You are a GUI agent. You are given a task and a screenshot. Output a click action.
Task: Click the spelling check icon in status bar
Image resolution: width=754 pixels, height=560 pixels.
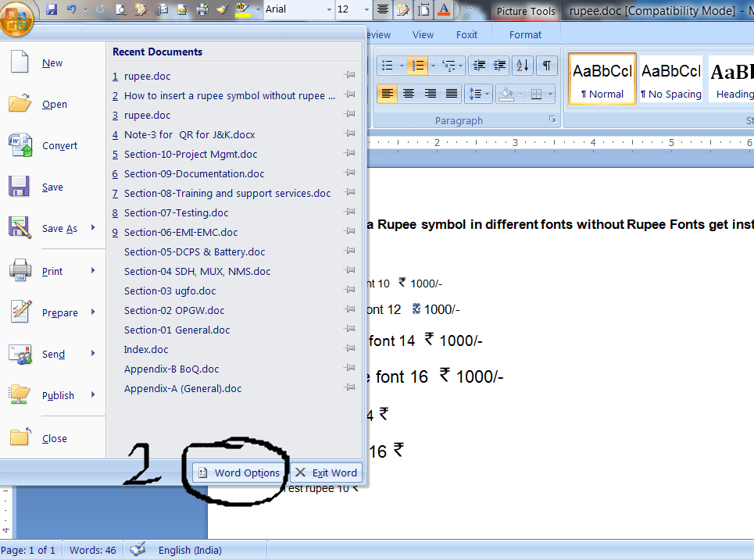138,549
